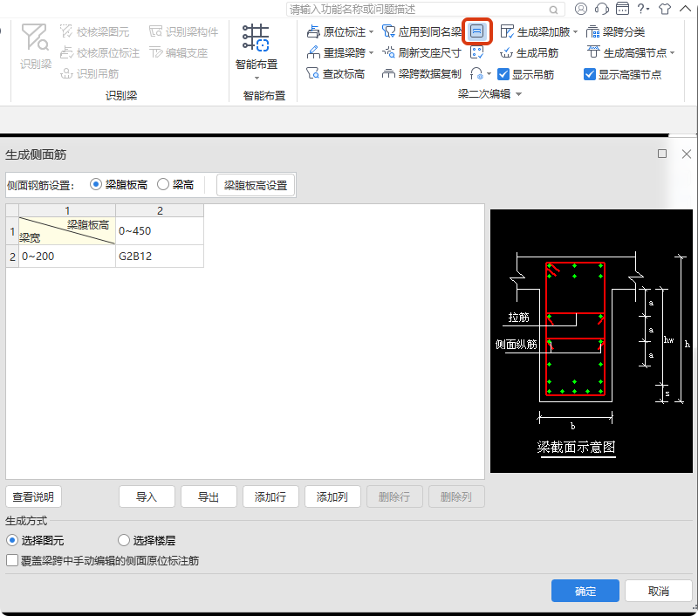Select the 选择图元 radio button
This screenshot has height=616, width=698.
coord(12,540)
